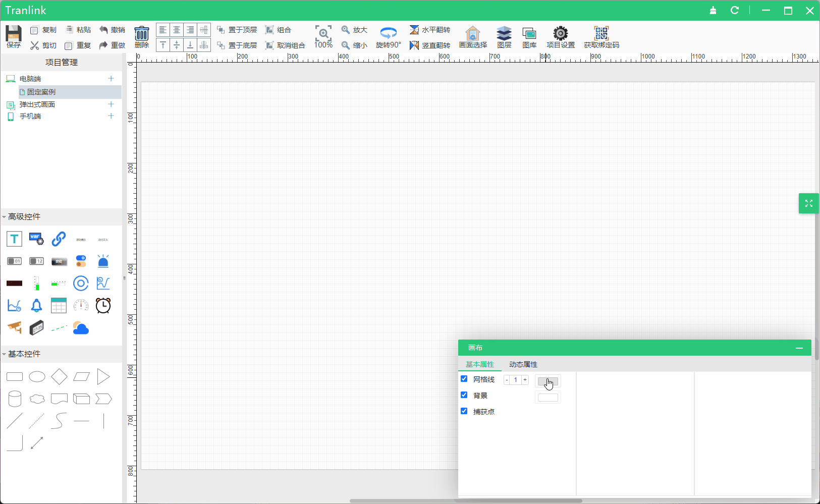Select the vertical level gauge widget
Viewport: 820px width, 504px height.
click(x=36, y=283)
